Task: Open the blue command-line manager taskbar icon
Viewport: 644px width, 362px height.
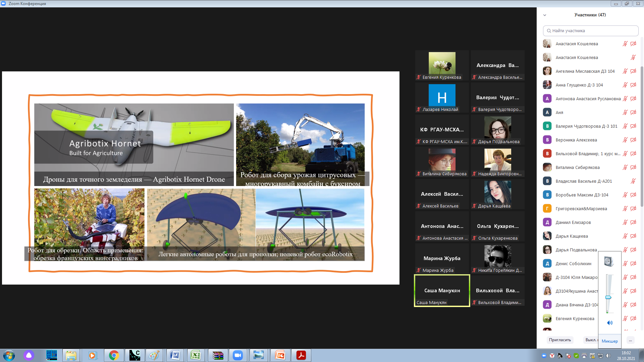Action: point(51,355)
